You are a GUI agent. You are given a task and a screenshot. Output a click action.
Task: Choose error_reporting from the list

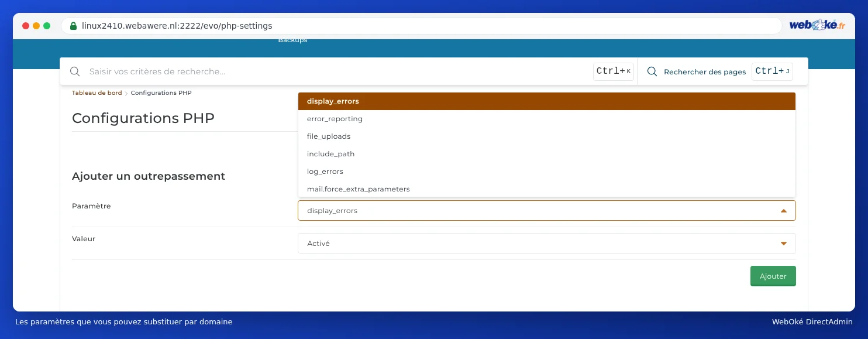547,119
